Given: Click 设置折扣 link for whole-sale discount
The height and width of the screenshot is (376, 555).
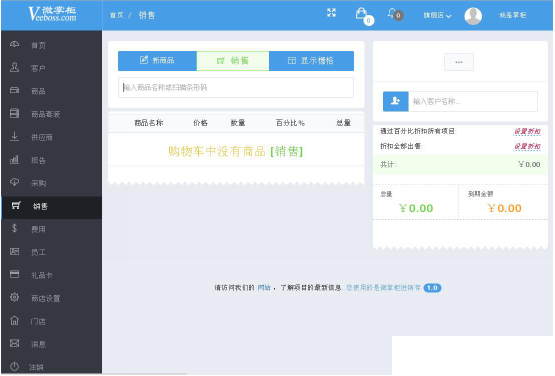Looking at the screenshot, I should (527, 146).
